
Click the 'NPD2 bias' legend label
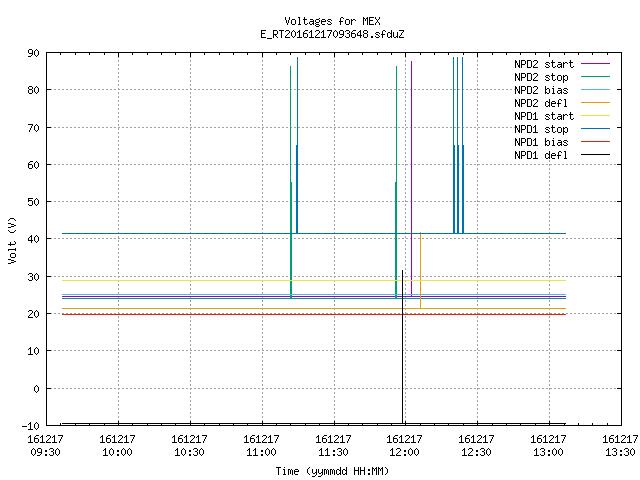point(541,90)
